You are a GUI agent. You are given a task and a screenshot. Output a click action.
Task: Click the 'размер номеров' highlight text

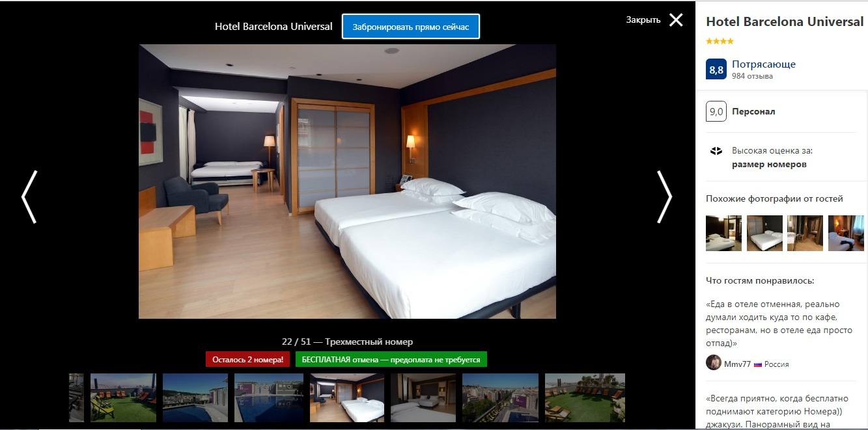pyautogui.click(x=769, y=164)
